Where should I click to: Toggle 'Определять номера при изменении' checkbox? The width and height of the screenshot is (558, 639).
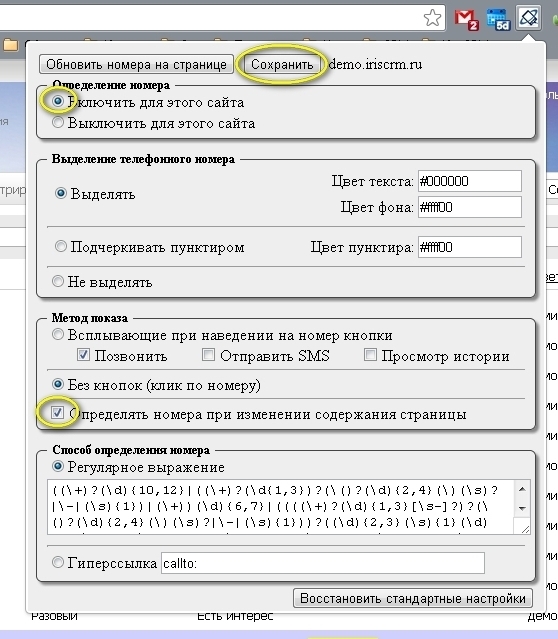point(57,412)
